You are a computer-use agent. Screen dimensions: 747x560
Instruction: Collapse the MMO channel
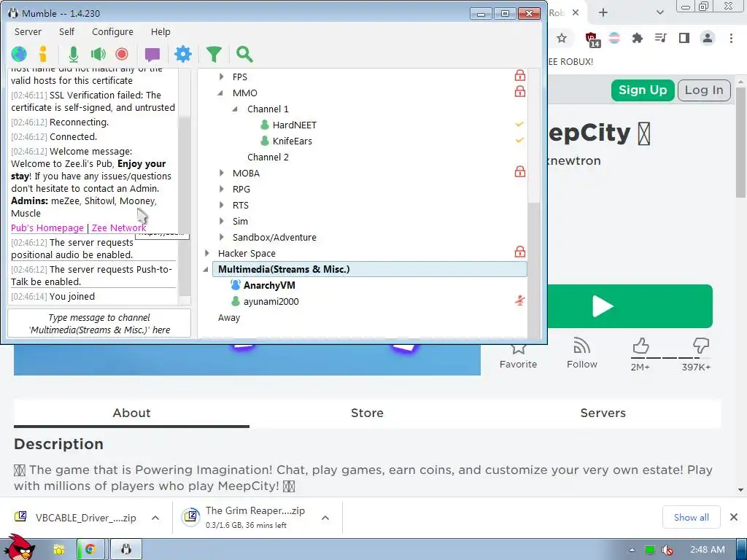221,93
